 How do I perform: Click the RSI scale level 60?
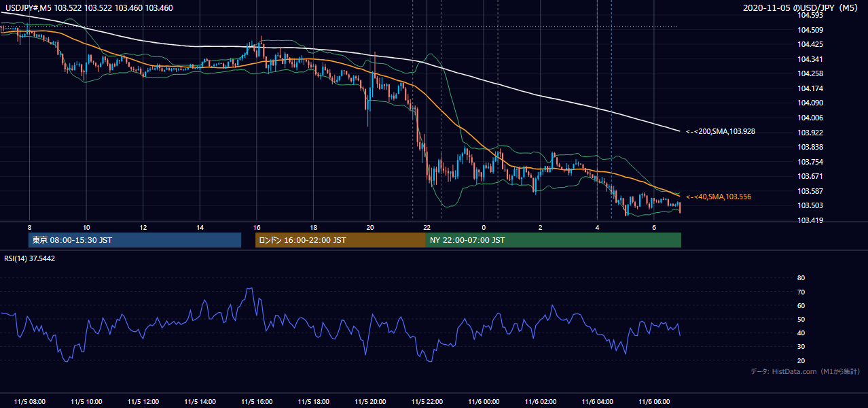click(x=801, y=305)
